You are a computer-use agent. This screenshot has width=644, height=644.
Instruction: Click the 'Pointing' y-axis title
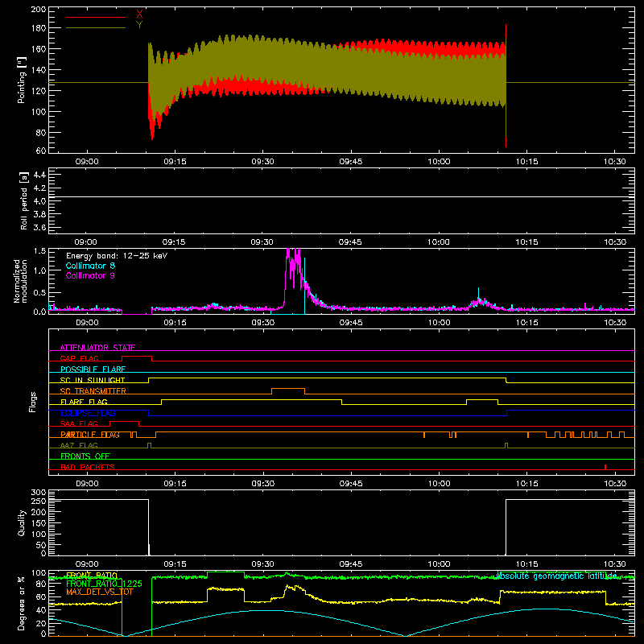coord(22,80)
